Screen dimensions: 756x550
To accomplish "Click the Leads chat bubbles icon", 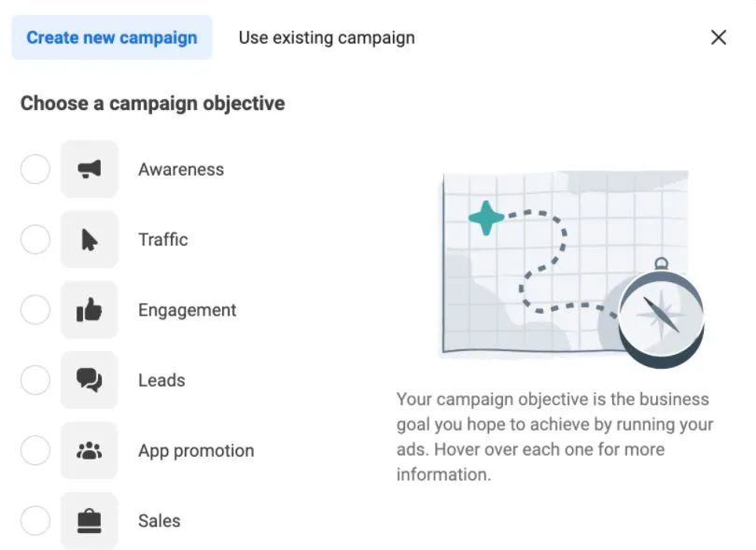I will 90,380.
